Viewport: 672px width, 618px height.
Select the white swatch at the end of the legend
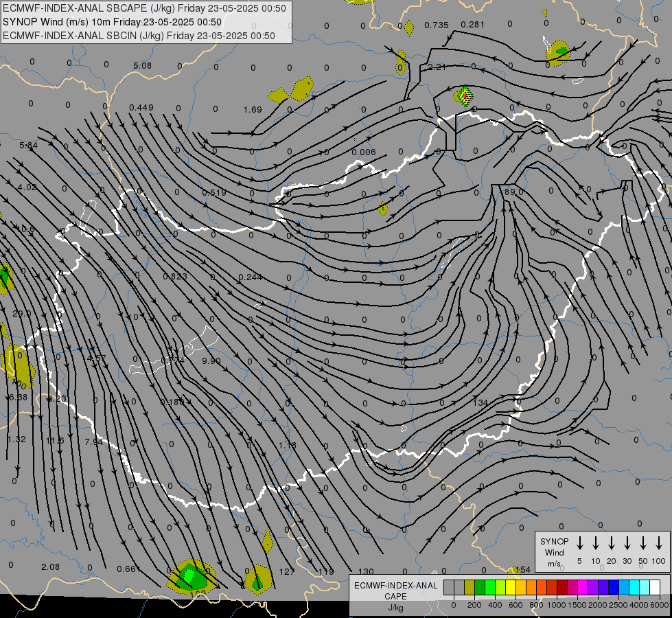pos(654,587)
